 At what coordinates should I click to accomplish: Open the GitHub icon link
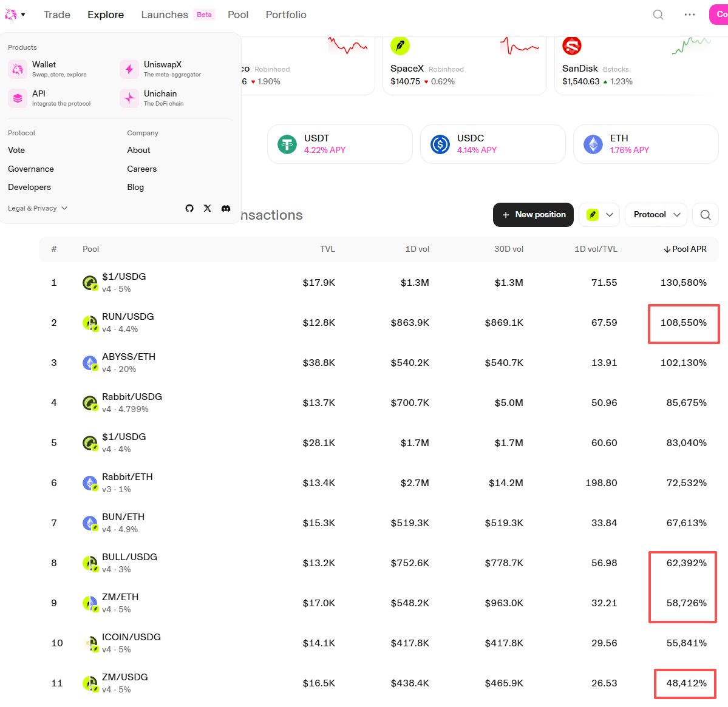click(x=189, y=208)
